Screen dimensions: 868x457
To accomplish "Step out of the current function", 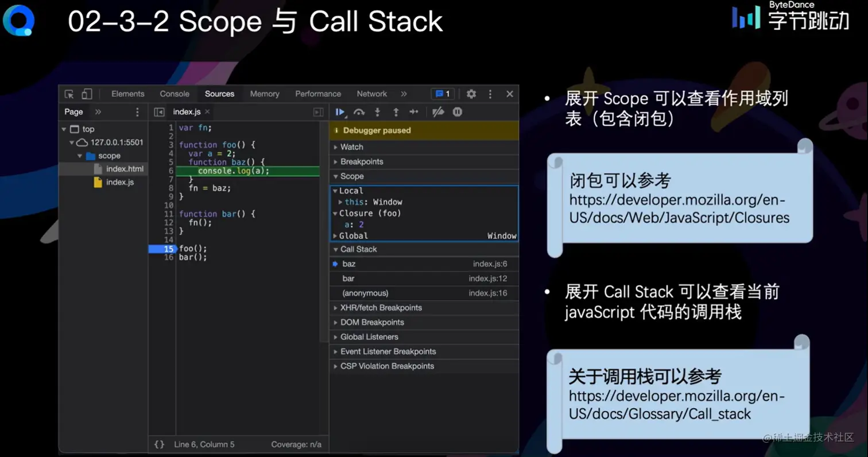I will (396, 112).
